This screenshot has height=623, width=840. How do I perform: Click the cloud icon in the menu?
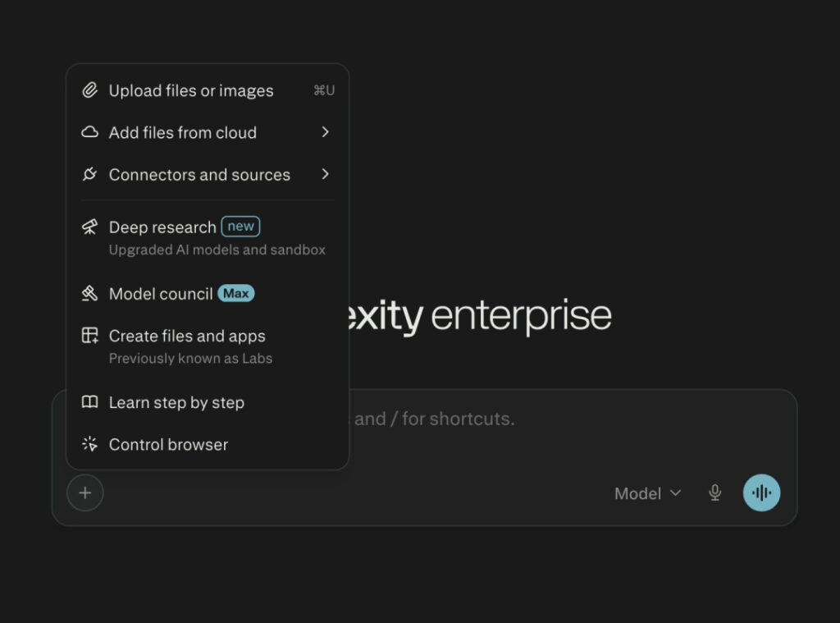(x=89, y=132)
